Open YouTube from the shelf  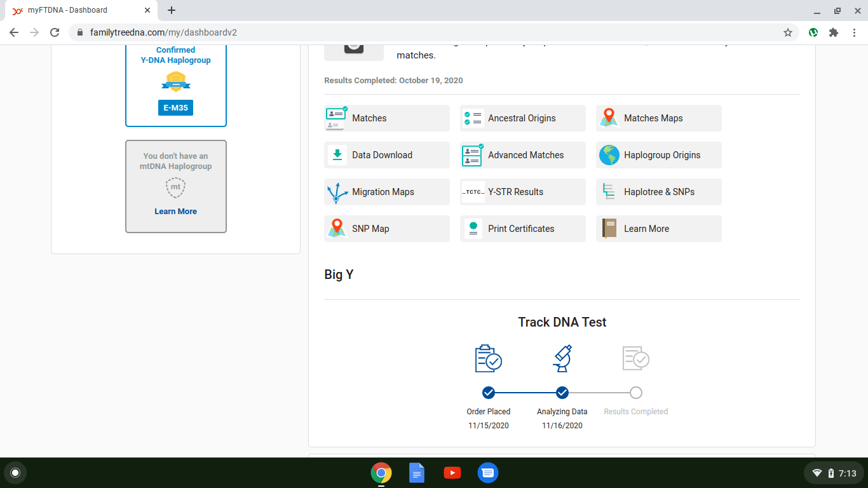pyautogui.click(x=452, y=473)
